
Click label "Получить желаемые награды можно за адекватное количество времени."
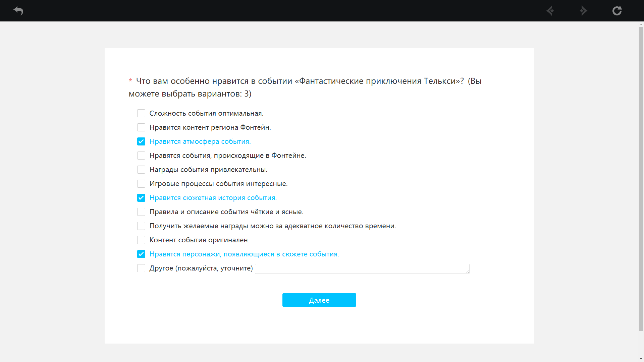pos(273,226)
